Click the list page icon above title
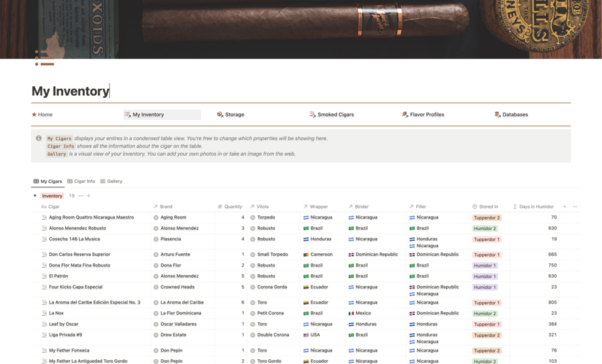The image size is (602, 364). pyautogui.click(x=44, y=58)
